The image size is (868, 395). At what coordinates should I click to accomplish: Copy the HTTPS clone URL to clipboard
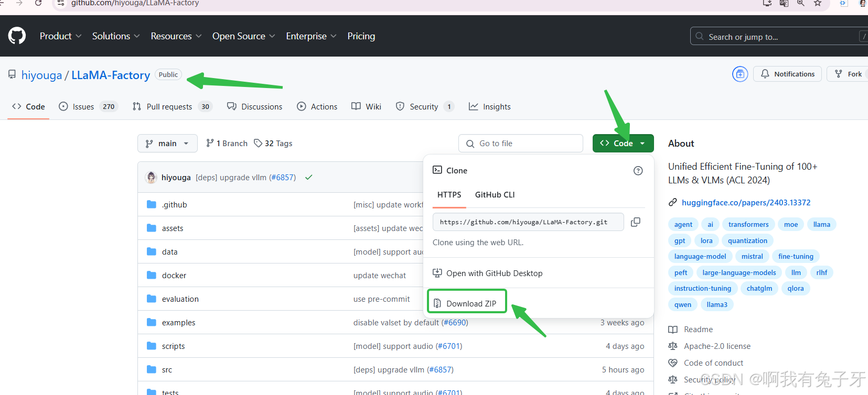[636, 222]
